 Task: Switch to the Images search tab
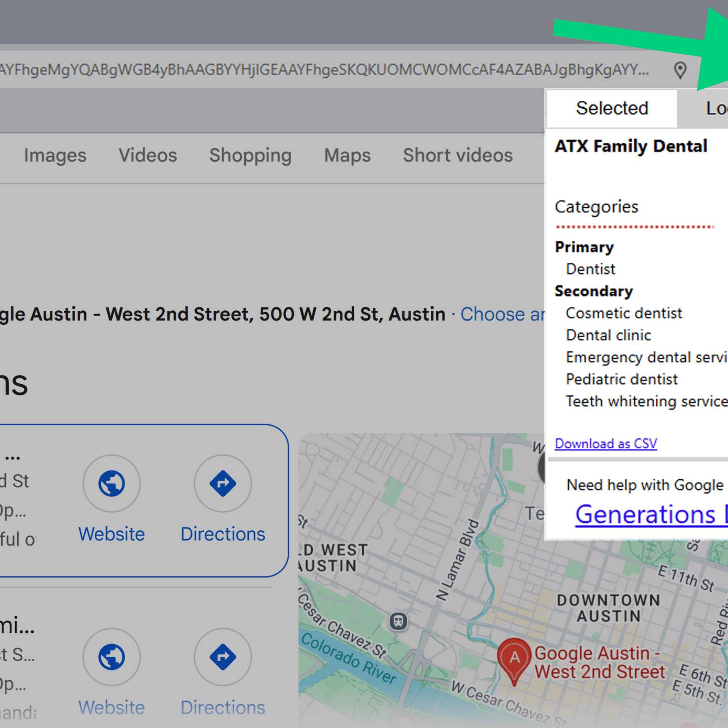pos(55,155)
